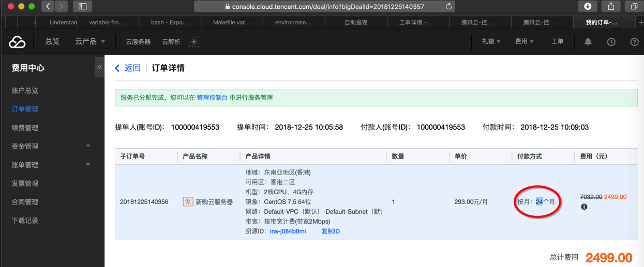The image size is (644, 267).
Task: Open 工单 in header
Action: 557,41
